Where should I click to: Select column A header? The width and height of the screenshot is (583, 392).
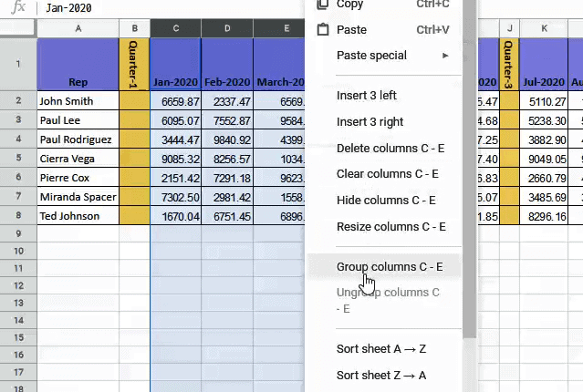pyautogui.click(x=78, y=29)
